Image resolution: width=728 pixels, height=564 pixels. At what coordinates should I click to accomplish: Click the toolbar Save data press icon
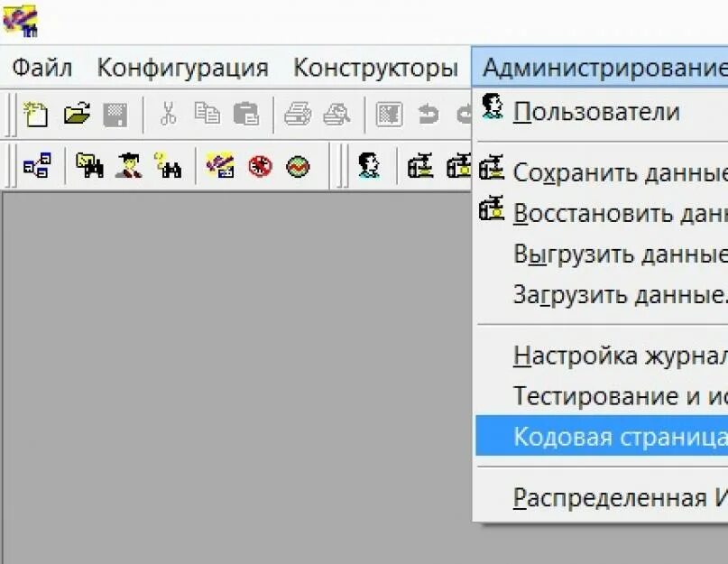coord(420,165)
